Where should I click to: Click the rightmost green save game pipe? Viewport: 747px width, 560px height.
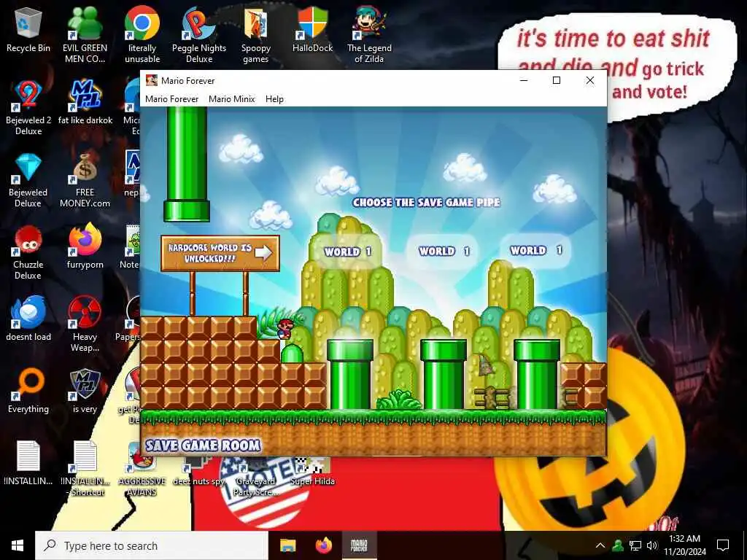click(536, 374)
